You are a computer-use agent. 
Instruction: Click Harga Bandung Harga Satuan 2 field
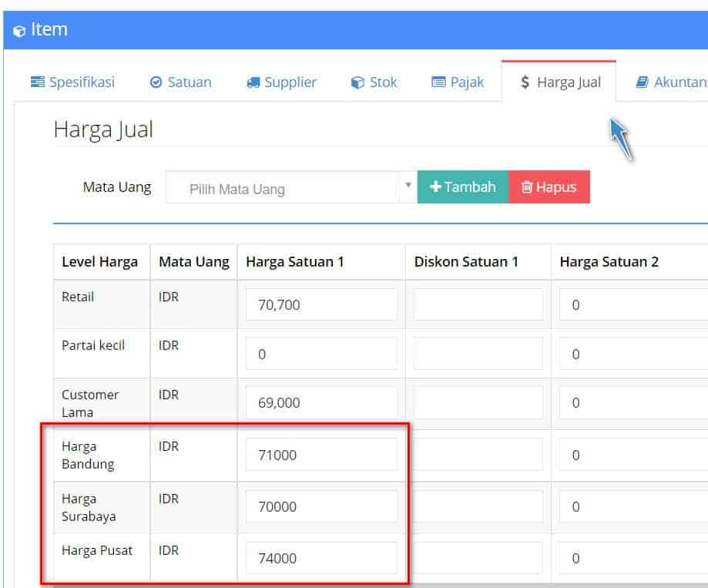(632, 455)
